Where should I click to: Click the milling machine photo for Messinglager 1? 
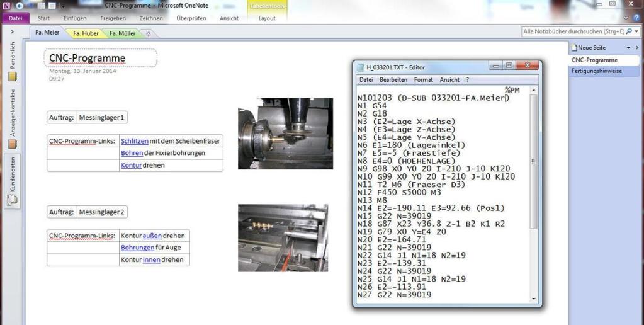point(285,134)
